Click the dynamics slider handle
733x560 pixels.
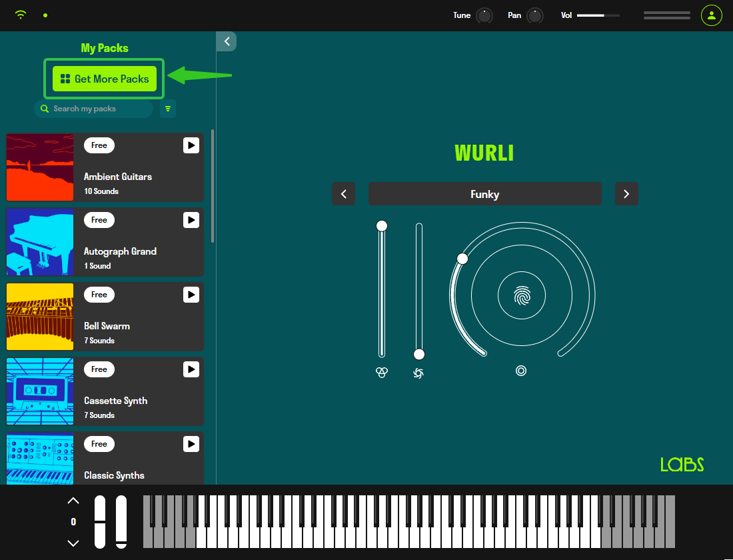(x=419, y=354)
